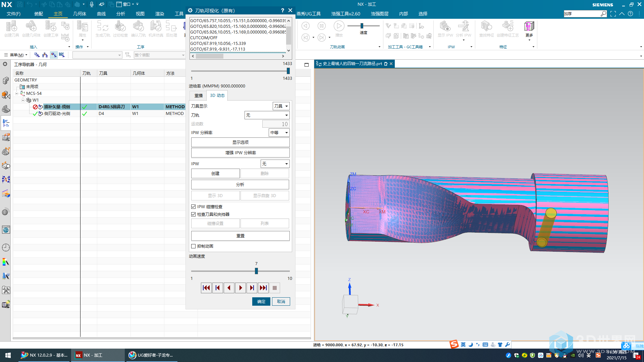Open the Machine Tool Navigator in the sidebar
The width and height of the screenshot is (644, 362).
tap(6, 137)
